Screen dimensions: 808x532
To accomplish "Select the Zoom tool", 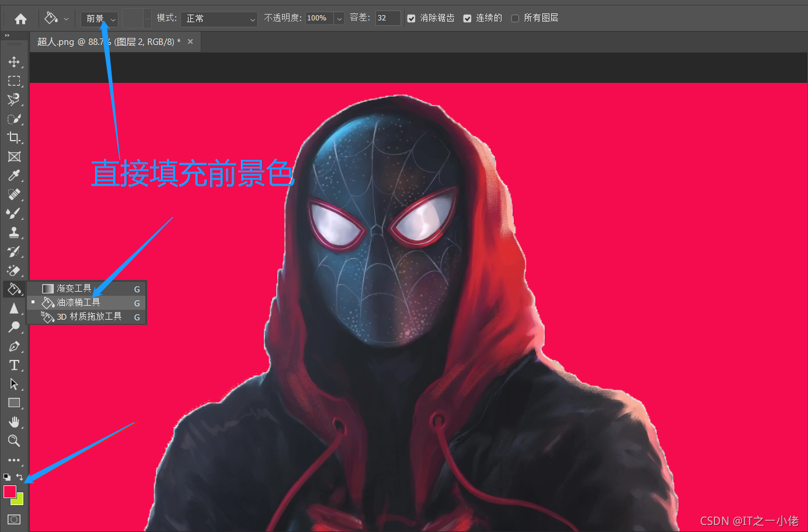I will click(14, 440).
